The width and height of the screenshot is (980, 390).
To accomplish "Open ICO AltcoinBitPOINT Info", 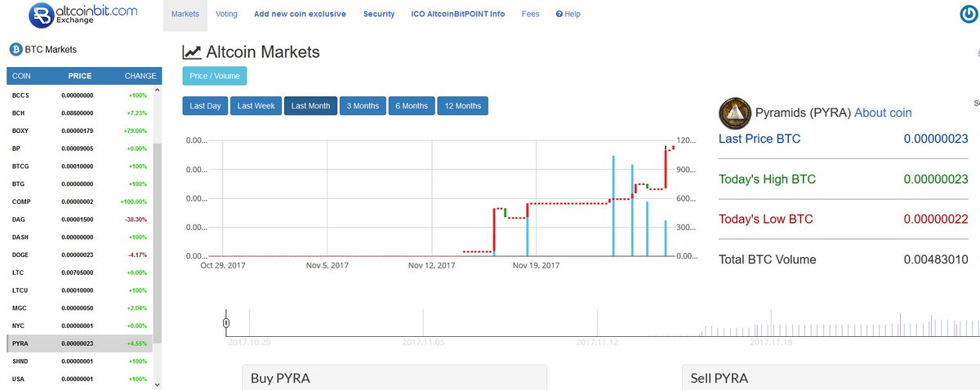I will [458, 15].
